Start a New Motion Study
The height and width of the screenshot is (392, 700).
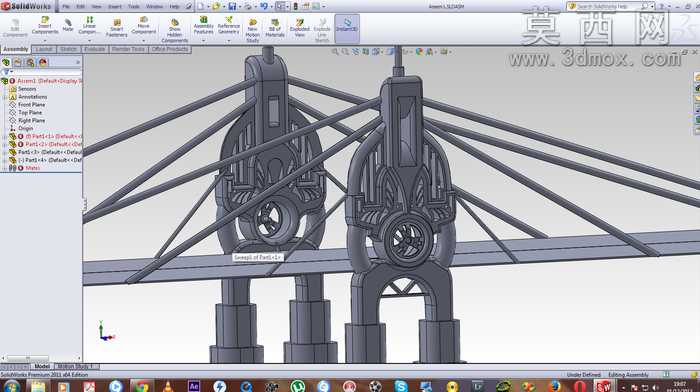pos(252,30)
